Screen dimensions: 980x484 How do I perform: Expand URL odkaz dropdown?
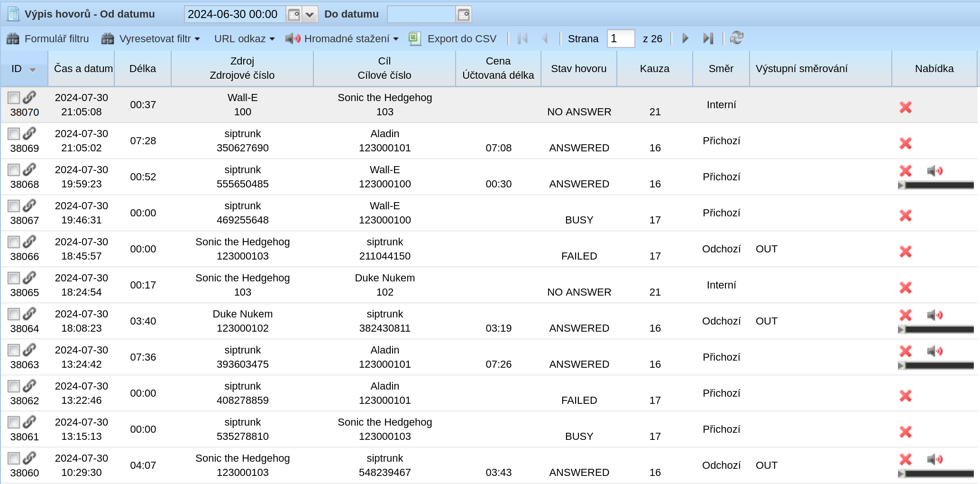244,39
